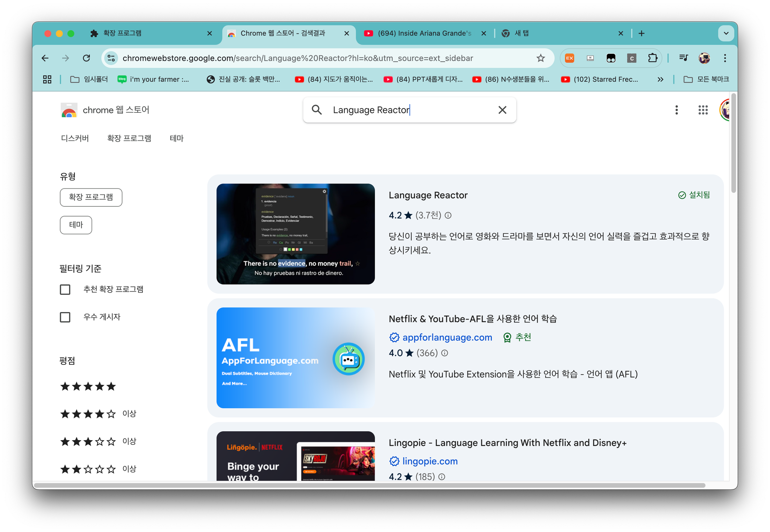
Task: Click the AFL AppForLanguage thumbnail
Action: (x=296, y=358)
